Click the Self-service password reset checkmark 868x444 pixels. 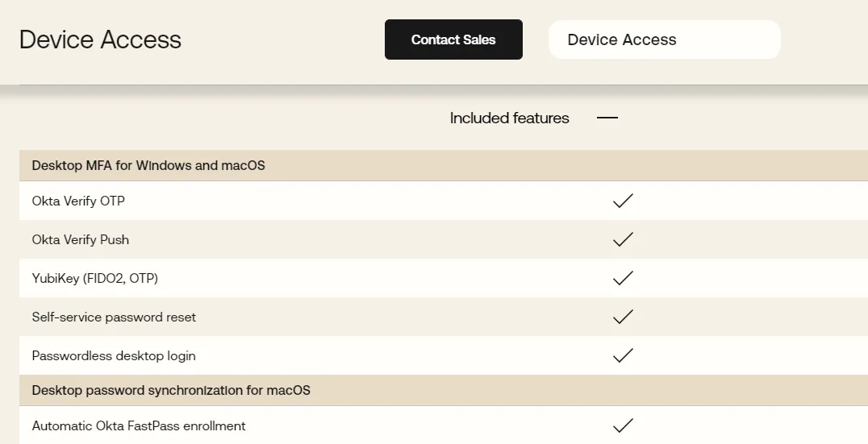[623, 317]
